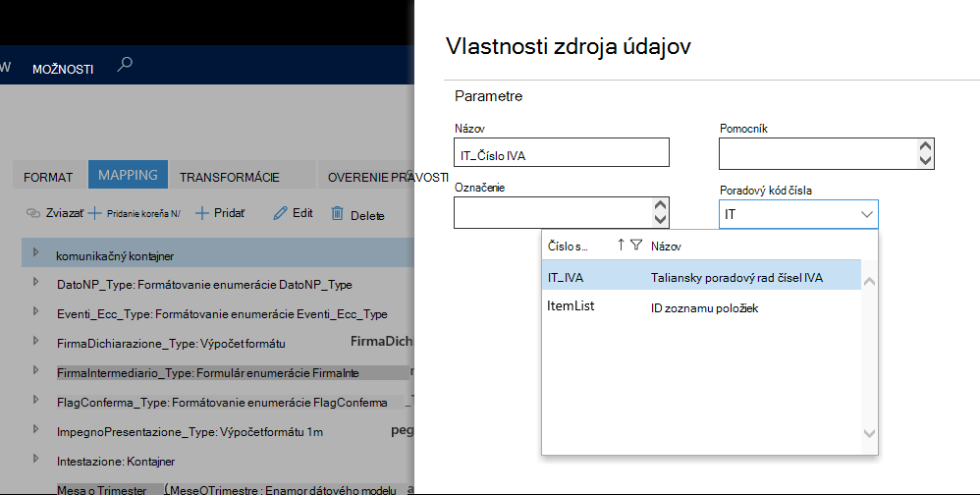Select ImpegnoPresentazione_Type row in tree
Image resolution: width=980 pixels, height=495 pixels.
(217, 431)
